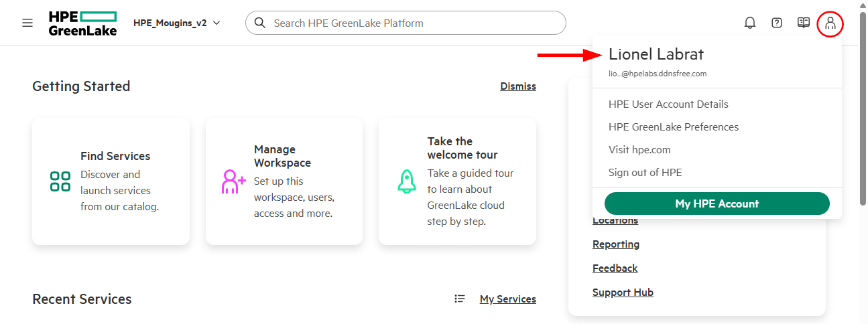Screen dimensions: 868x324
Task: Select HPE User Account Details
Action: pos(668,104)
